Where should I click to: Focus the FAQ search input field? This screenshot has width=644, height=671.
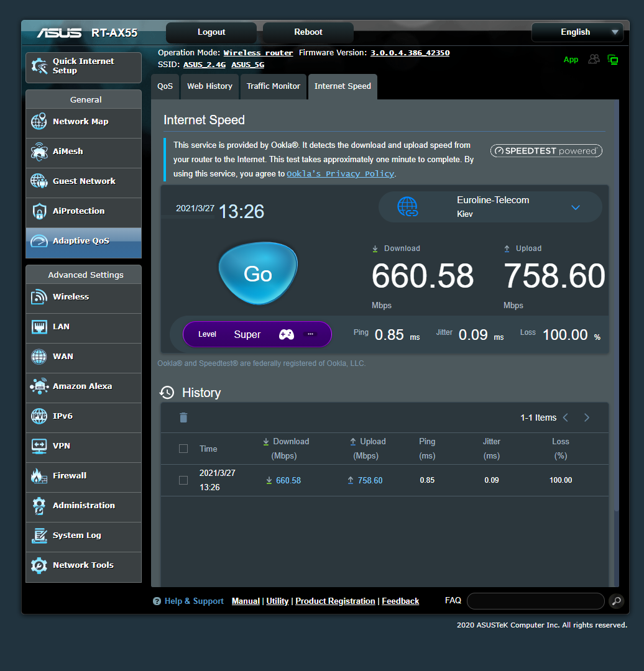click(x=535, y=601)
